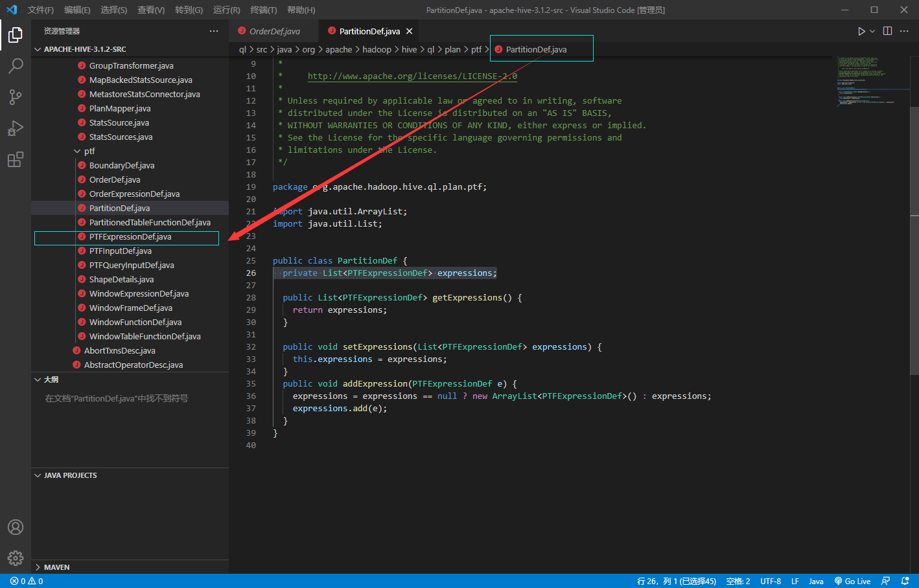Change the UTF-8 file encoding
Screen dimensions: 919x588
(x=771, y=581)
